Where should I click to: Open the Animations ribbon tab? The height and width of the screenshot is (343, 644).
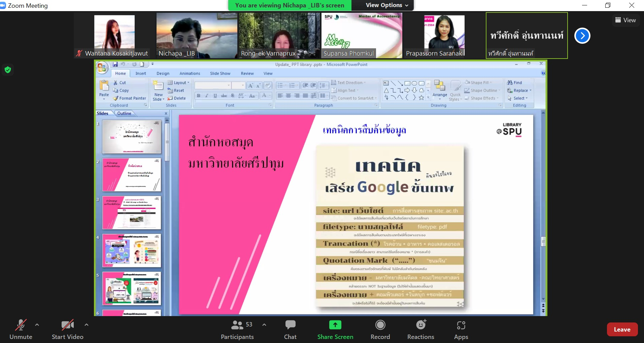coord(190,73)
